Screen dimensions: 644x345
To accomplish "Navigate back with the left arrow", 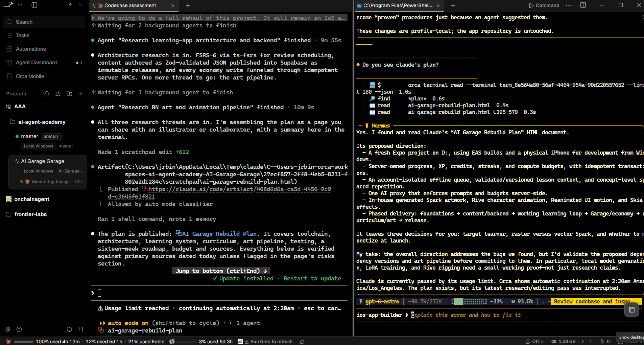I will 70,5.
